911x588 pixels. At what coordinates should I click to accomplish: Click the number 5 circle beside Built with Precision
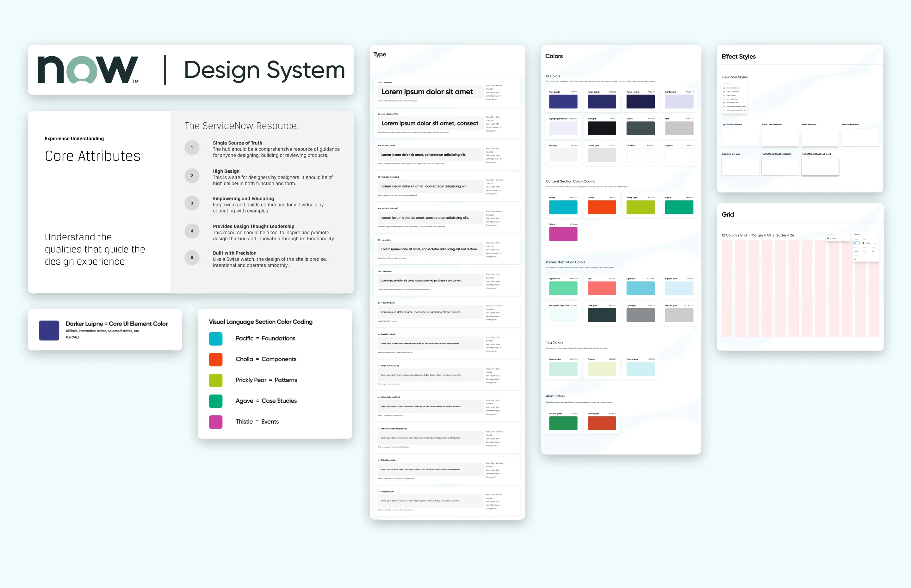pyautogui.click(x=192, y=258)
